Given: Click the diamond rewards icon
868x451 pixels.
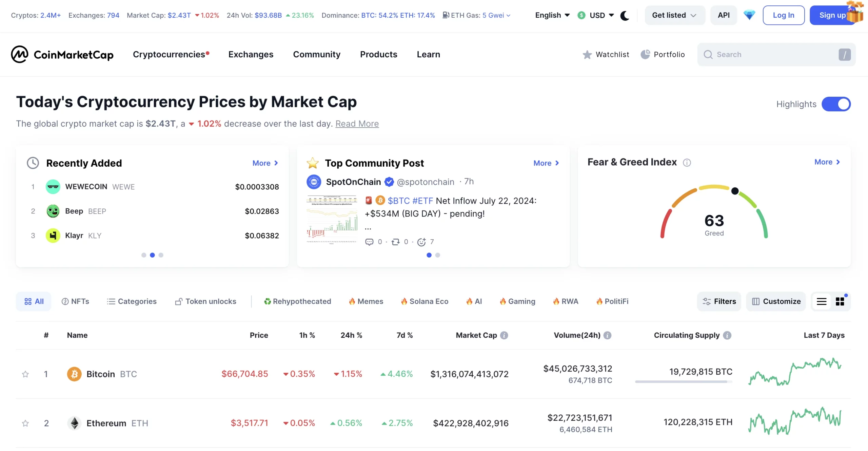Looking at the screenshot, I should pyautogui.click(x=749, y=16).
